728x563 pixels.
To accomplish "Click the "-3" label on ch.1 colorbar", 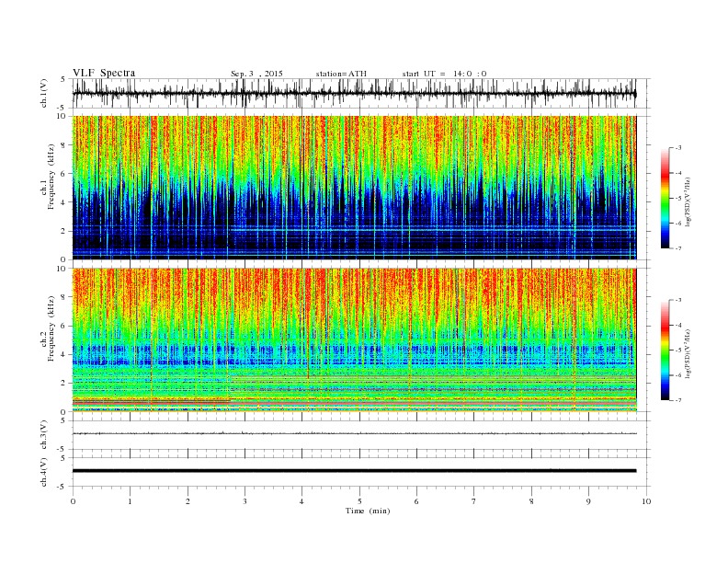I will coord(678,148).
